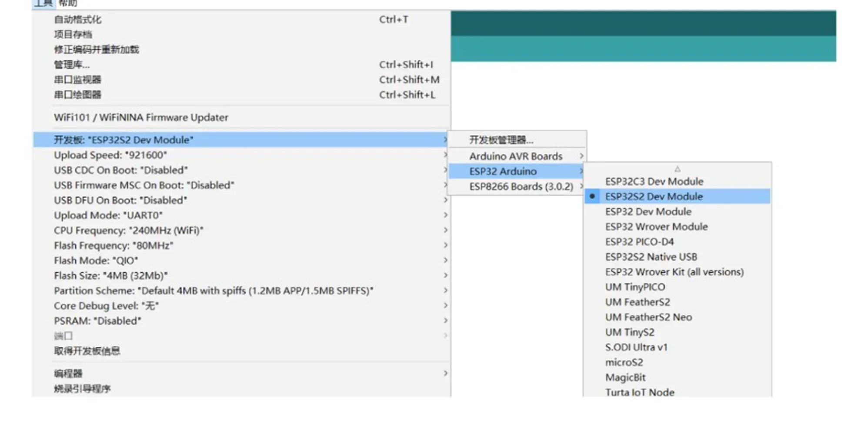Screen dimensions: 868x439
Task: Expand Flash Mode: "QIO" submenu
Action: pyautogui.click(x=241, y=260)
